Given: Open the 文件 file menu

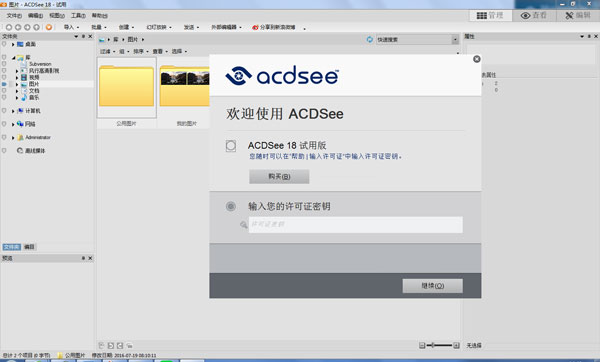Looking at the screenshot, I should point(14,16).
